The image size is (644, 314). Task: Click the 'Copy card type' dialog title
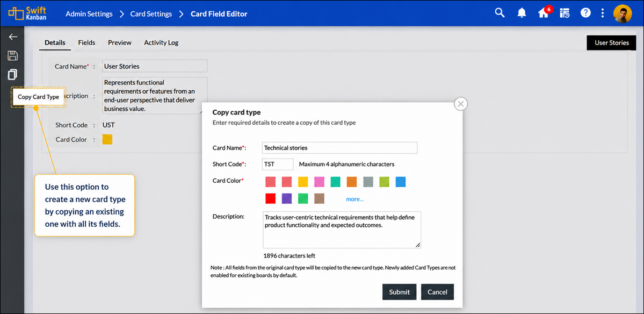pos(236,112)
